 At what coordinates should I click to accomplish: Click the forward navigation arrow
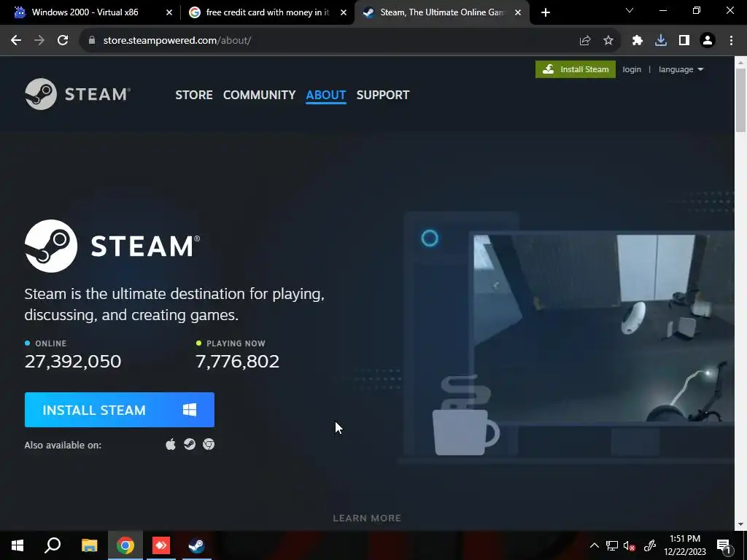point(39,41)
